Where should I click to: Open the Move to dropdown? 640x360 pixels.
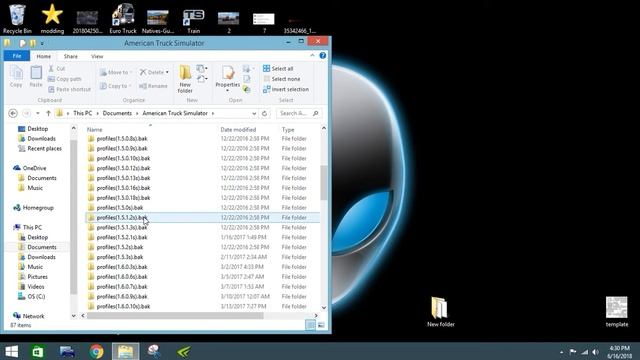click(x=116, y=72)
